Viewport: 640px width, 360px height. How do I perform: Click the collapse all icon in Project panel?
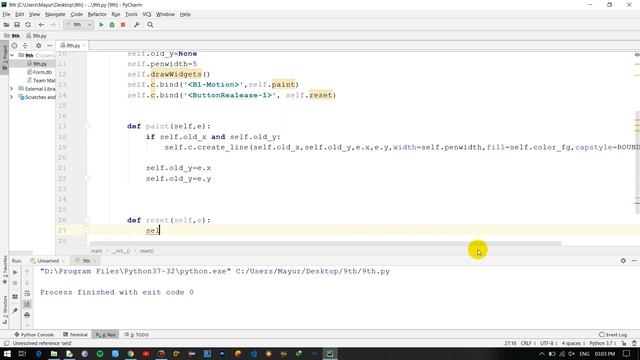[x=25, y=46]
